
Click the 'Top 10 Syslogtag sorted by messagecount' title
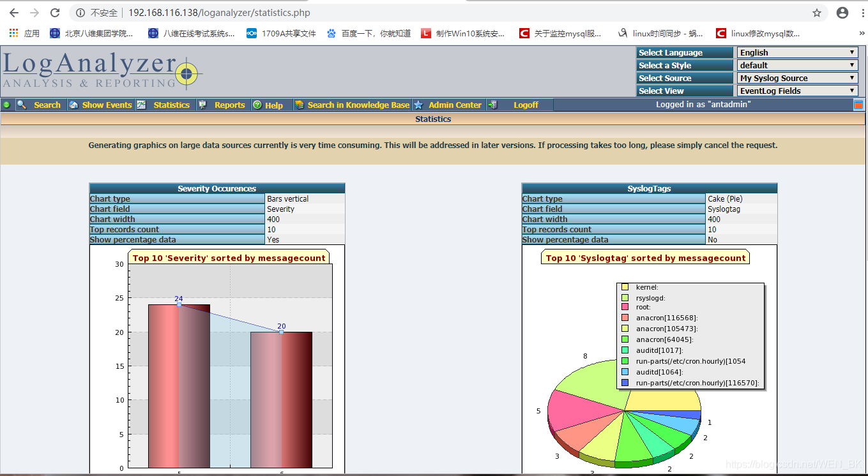[645, 258]
